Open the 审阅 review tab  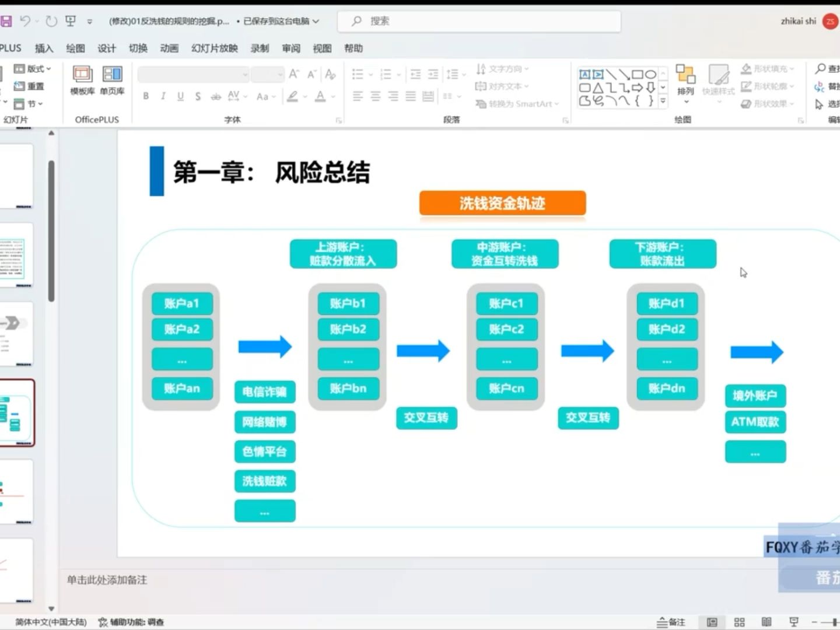[290, 48]
